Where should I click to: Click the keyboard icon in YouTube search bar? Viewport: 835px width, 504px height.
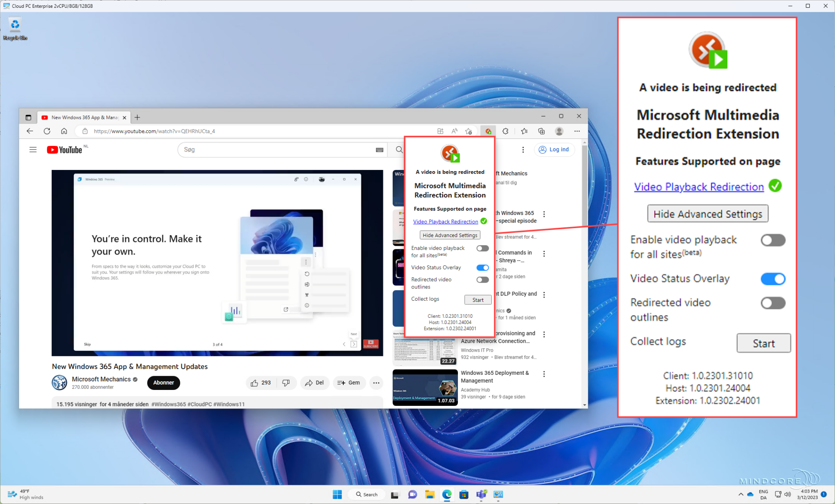380,150
